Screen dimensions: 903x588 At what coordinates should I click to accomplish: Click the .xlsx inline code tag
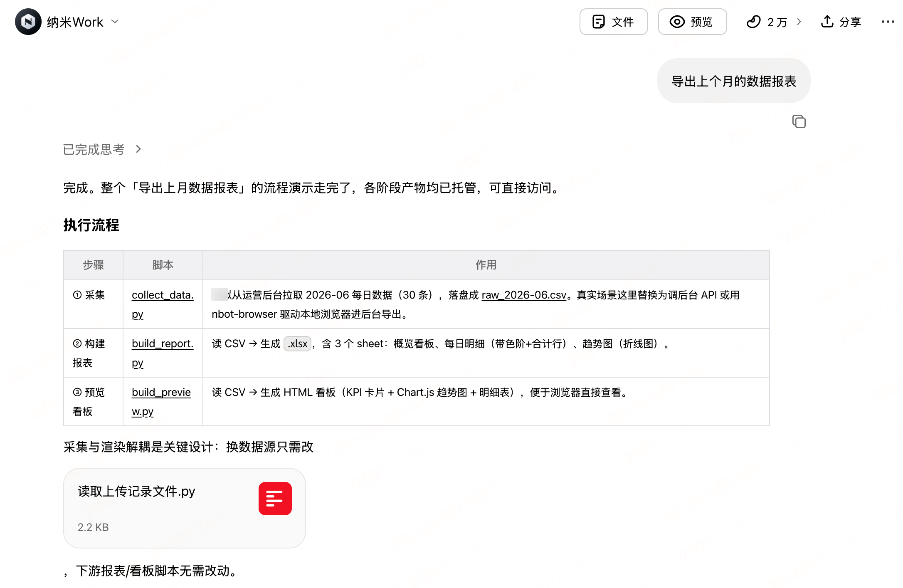tap(297, 344)
